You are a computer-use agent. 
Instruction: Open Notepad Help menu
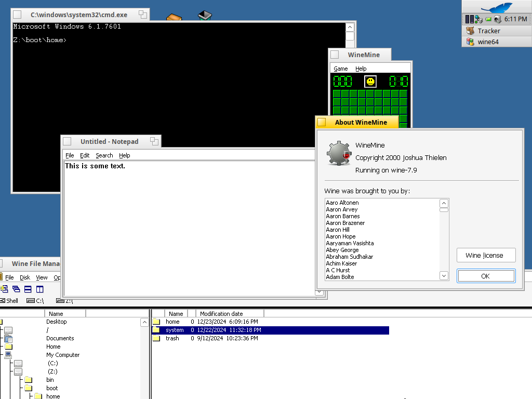point(124,155)
